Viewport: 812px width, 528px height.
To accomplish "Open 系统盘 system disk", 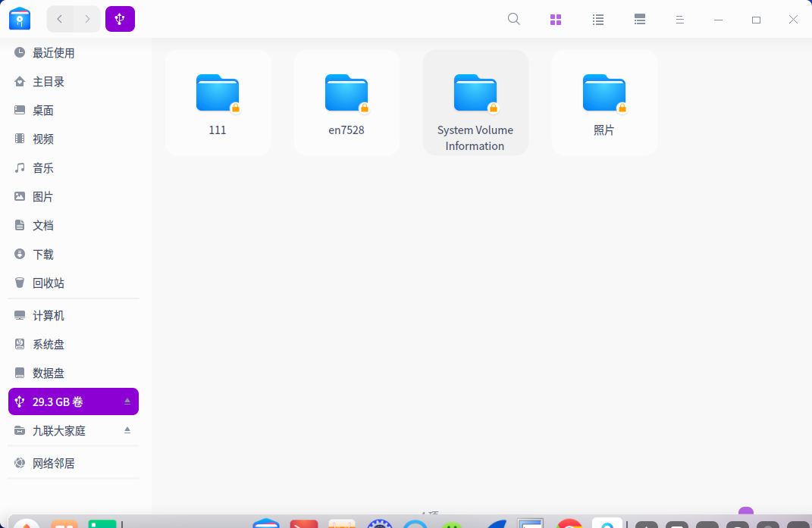I will tap(74, 344).
